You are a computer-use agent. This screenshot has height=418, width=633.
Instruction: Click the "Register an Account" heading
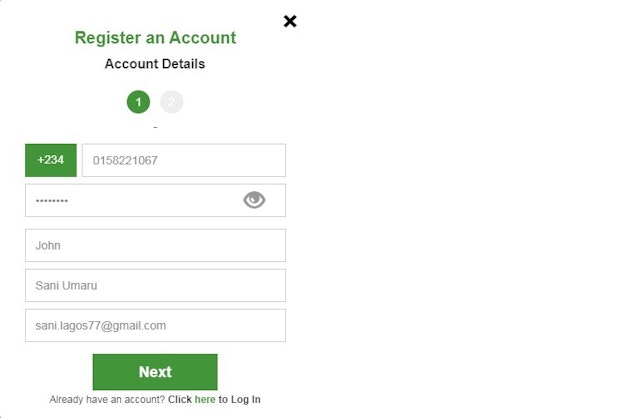(155, 38)
